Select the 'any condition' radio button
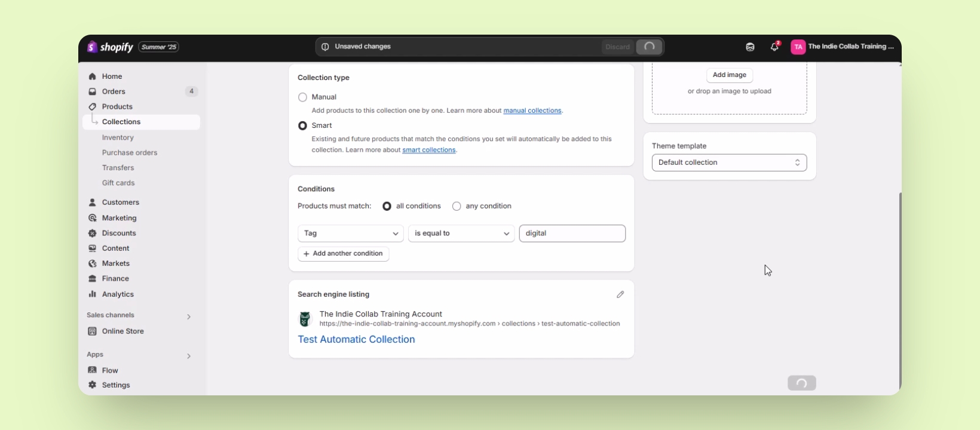980x430 pixels. tap(457, 206)
